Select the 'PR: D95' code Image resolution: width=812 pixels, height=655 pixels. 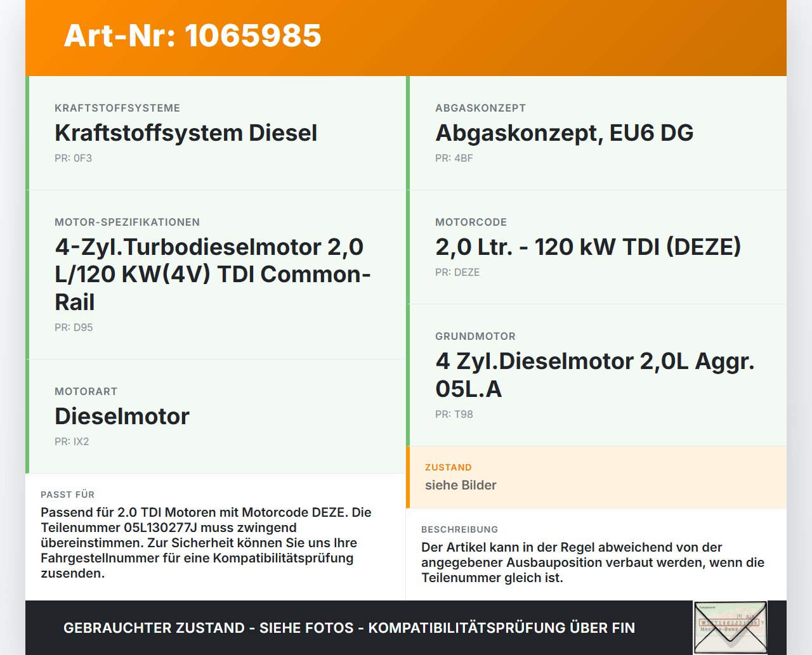tap(74, 327)
